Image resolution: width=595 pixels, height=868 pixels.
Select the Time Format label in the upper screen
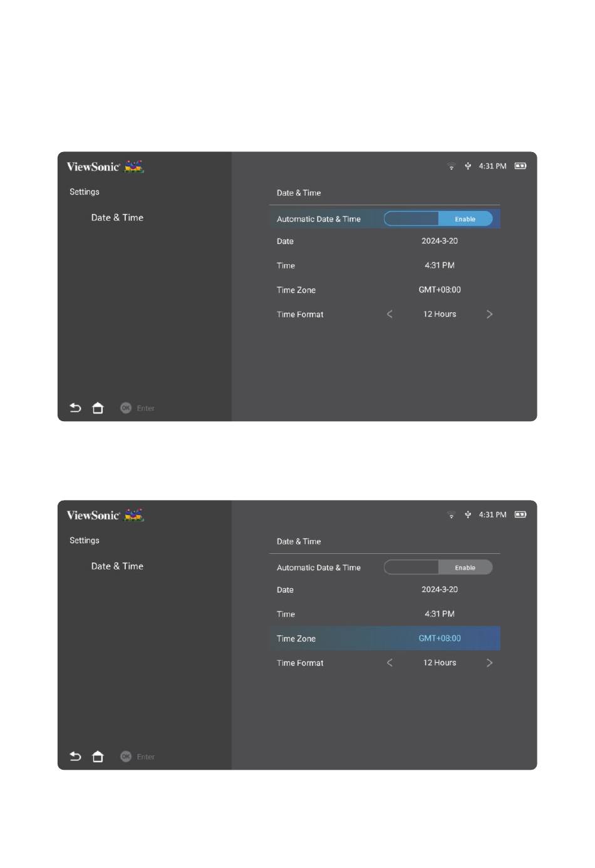[x=300, y=315]
